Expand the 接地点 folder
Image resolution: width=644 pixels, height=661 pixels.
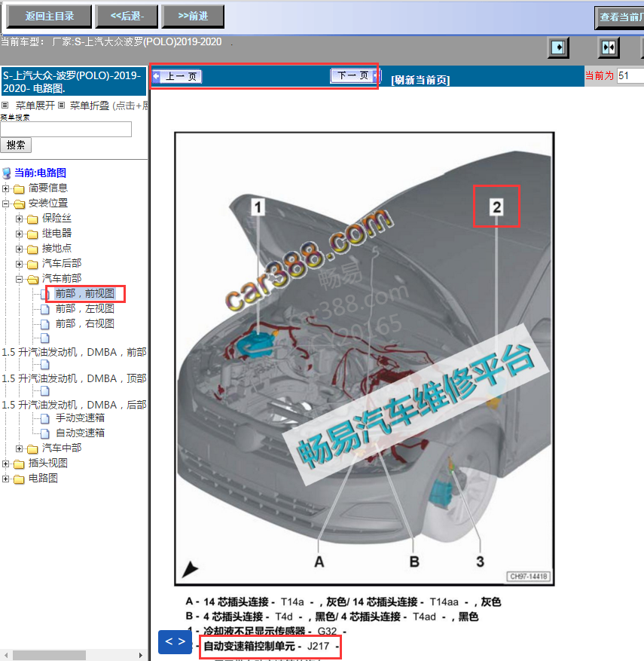point(19,249)
